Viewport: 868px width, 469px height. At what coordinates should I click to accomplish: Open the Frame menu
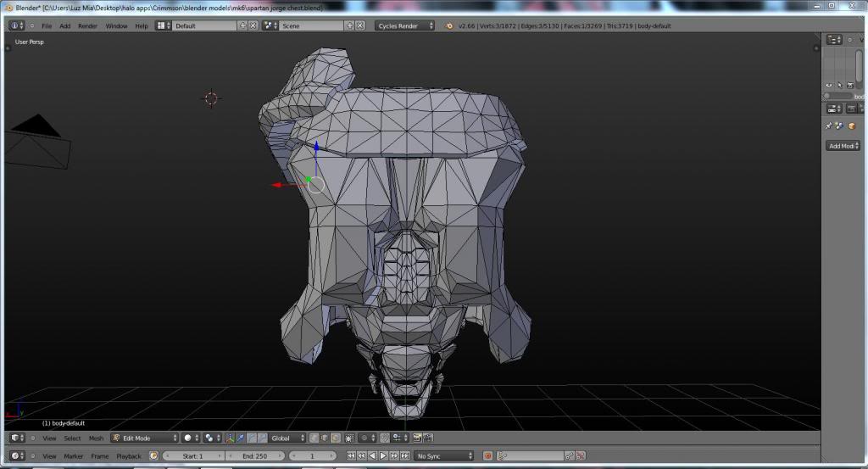[x=100, y=456]
